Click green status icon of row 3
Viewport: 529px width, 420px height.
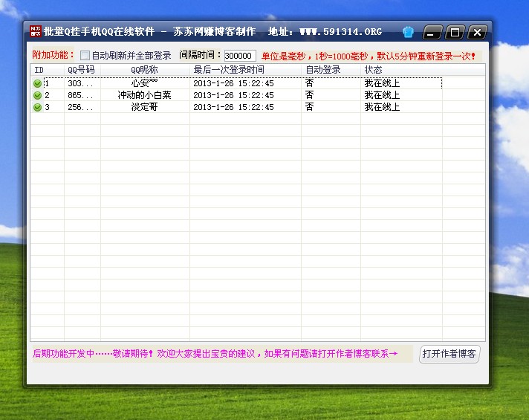pos(37,107)
